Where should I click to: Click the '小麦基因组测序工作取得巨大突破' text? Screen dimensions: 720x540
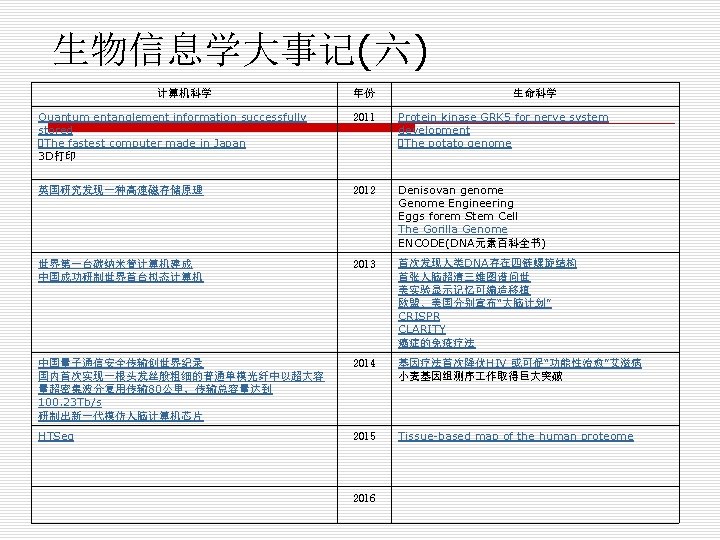pos(480,377)
